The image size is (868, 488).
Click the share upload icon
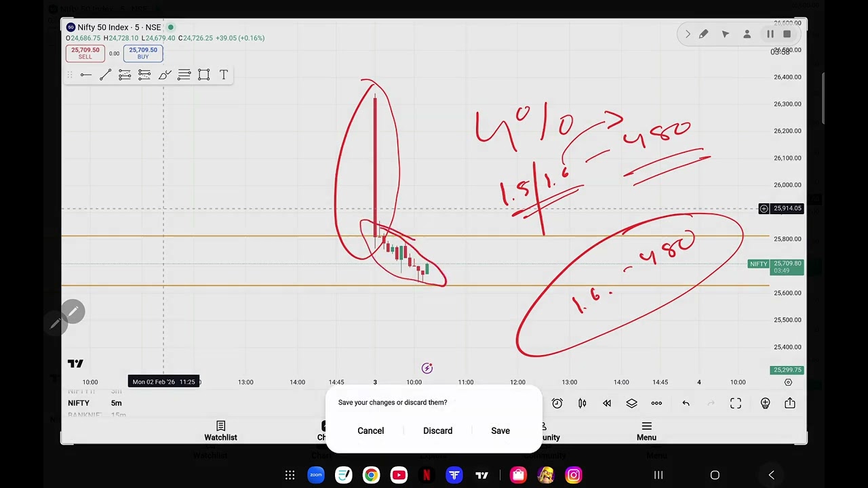[790, 403]
